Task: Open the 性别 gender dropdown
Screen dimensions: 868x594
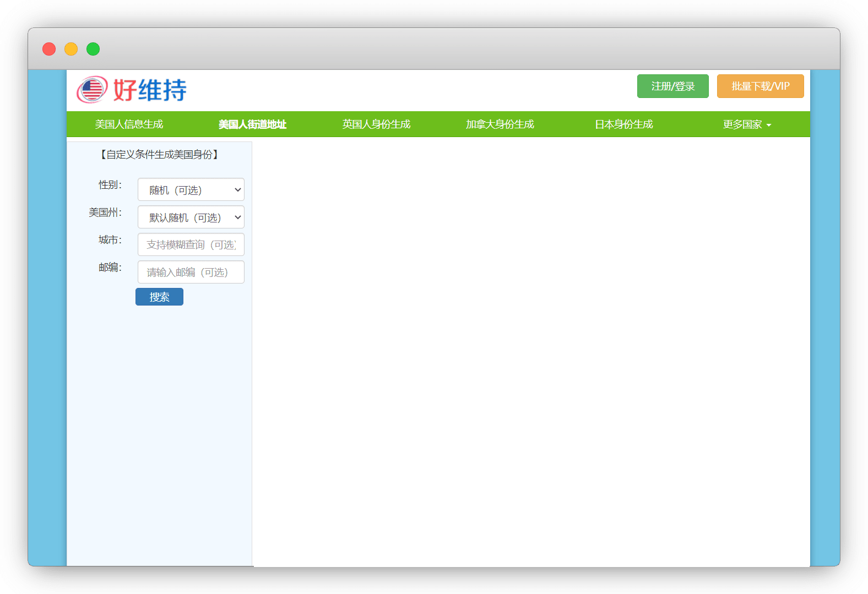Action: [x=191, y=190]
